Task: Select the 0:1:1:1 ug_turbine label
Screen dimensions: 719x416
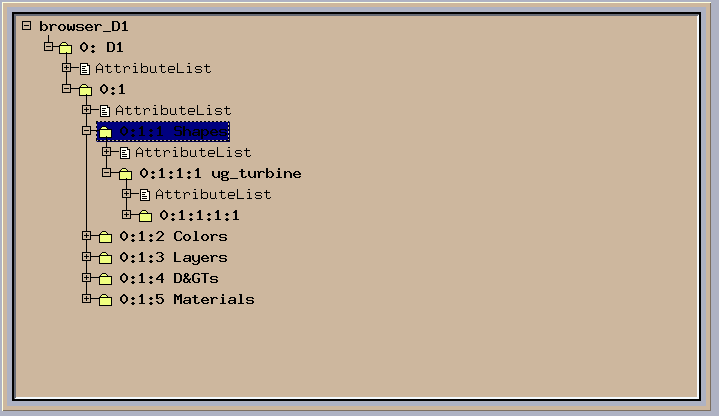Action: point(220,174)
